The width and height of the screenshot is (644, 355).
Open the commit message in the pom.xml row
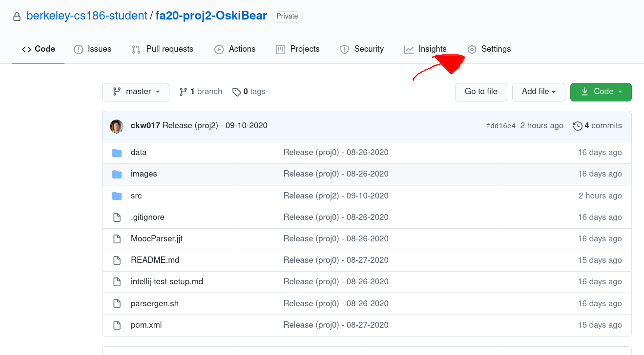(x=336, y=325)
